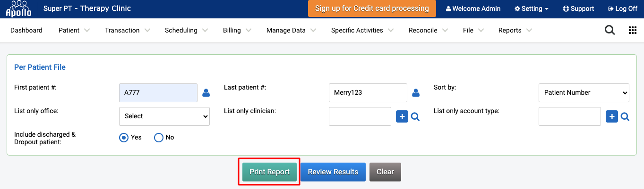The width and height of the screenshot is (644, 189).
Task: Expand the Setting dropdown in the header
Action: (x=532, y=9)
